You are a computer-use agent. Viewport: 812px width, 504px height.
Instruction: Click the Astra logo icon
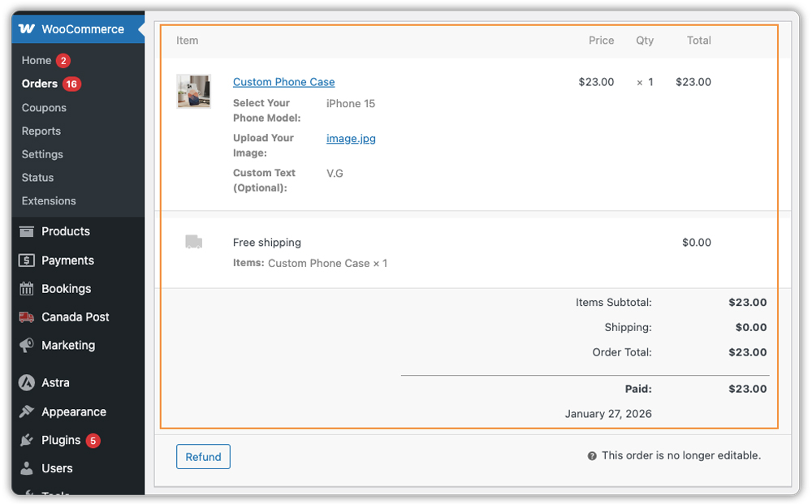click(x=27, y=383)
